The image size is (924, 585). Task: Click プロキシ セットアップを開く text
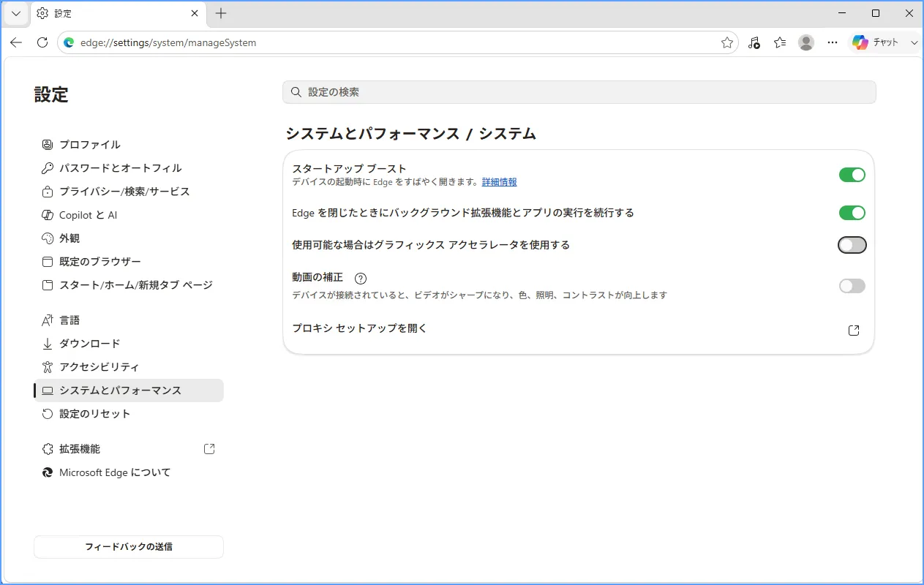(359, 328)
